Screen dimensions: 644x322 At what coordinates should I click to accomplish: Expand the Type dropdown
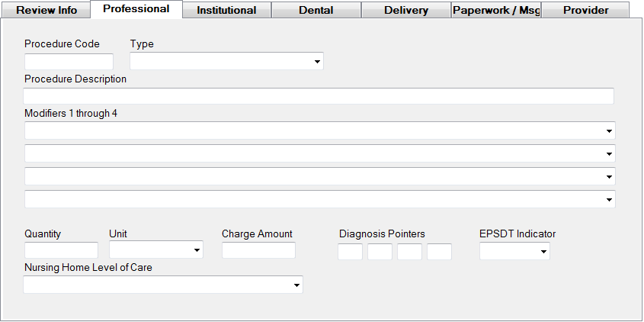point(227,62)
